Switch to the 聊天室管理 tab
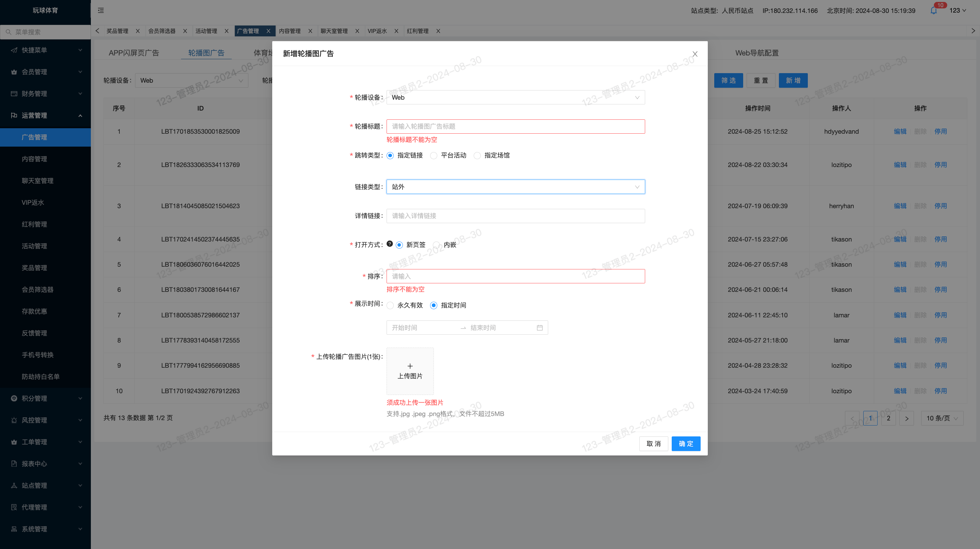 tap(334, 31)
